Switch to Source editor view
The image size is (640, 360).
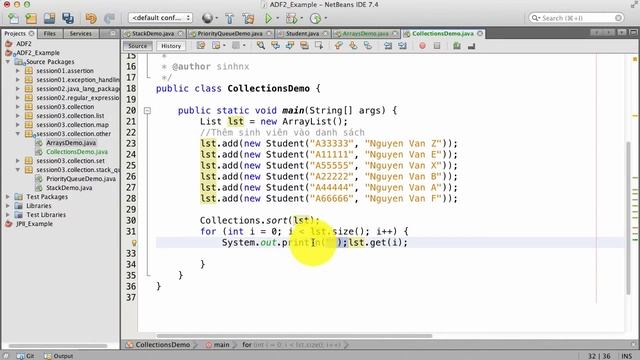[x=138, y=46]
